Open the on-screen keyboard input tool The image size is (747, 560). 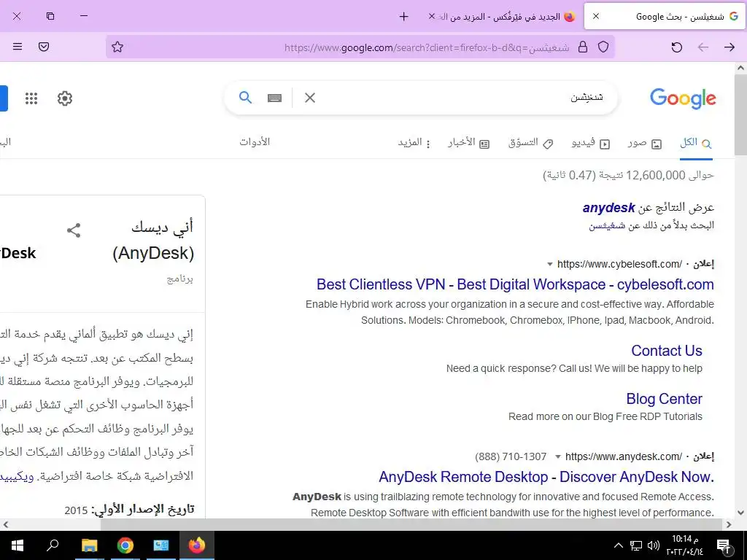tap(274, 98)
